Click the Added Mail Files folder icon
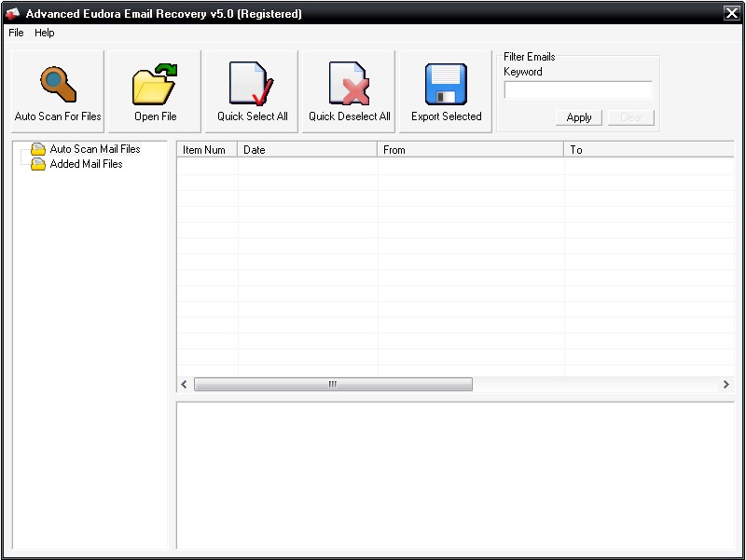 [x=38, y=164]
